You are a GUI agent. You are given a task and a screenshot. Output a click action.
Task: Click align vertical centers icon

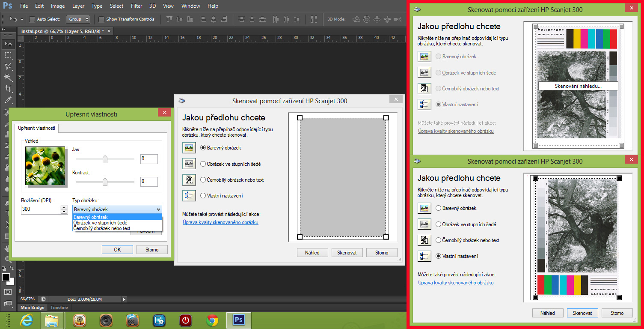180,19
